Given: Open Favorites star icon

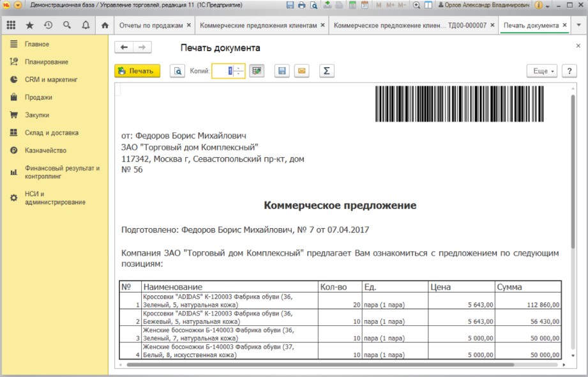Looking at the screenshot, I should point(29,25).
